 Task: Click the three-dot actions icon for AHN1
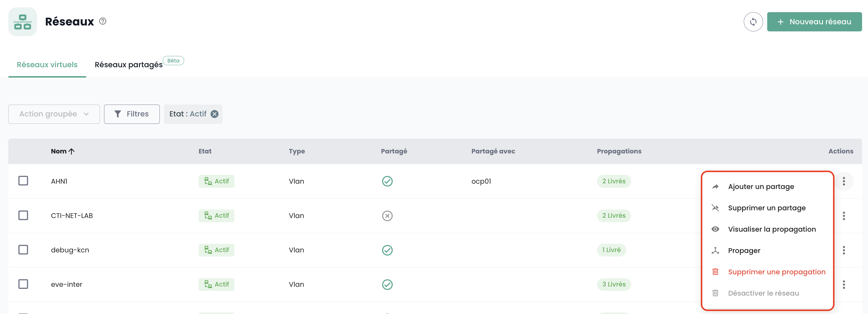(x=843, y=181)
